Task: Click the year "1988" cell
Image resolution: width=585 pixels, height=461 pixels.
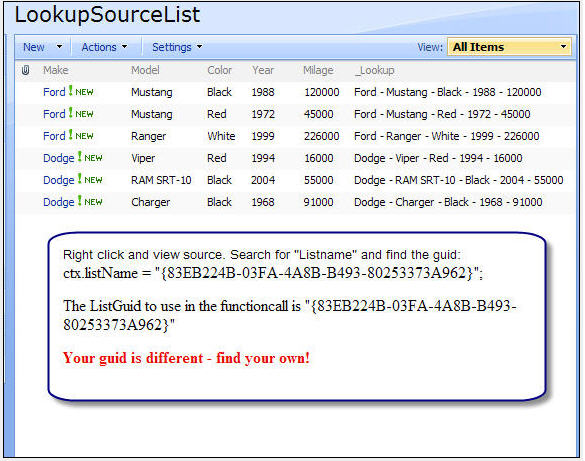Action: pos(263,92)
